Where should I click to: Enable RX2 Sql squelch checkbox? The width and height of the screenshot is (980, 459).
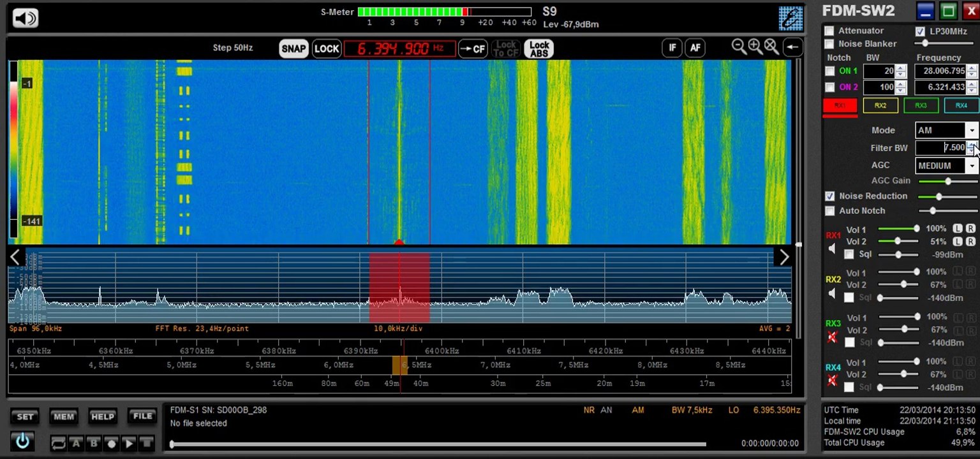pyautogui.click(x=849, y=298)
